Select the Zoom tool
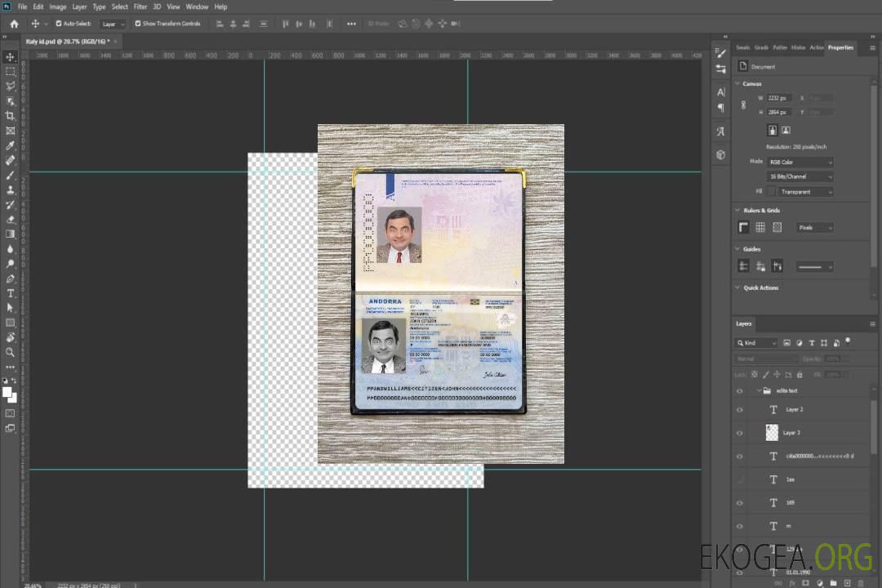882x588 pixels. coord(11,352)
